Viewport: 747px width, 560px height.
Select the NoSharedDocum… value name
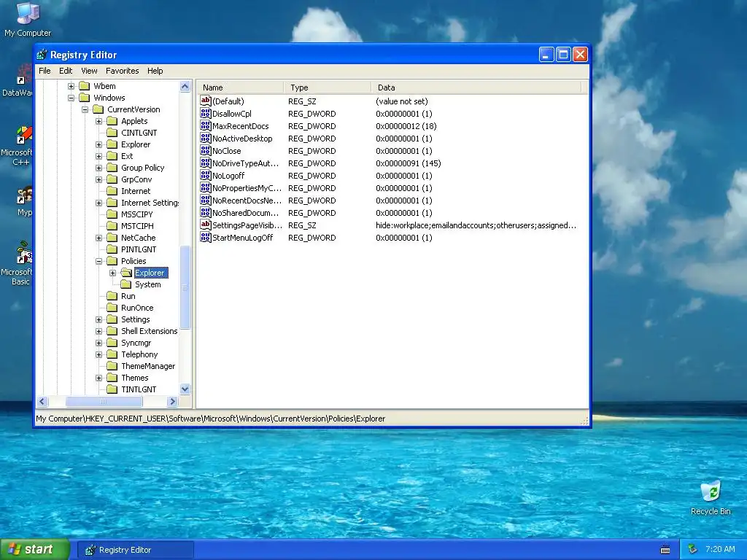(245, 212)
